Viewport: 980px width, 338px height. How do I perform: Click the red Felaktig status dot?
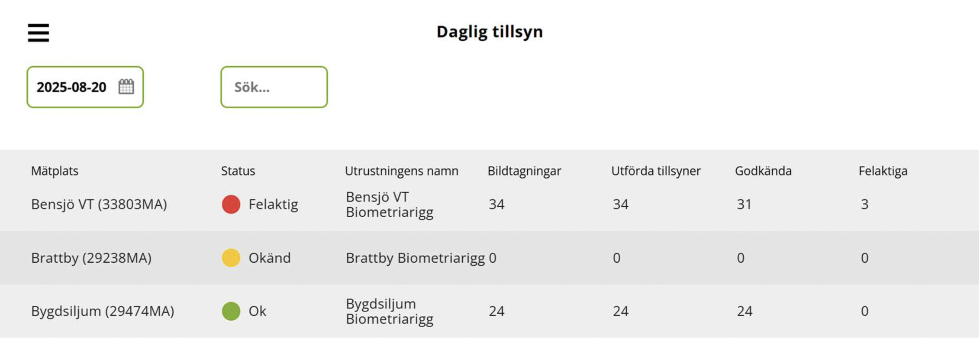pos(231,204)
